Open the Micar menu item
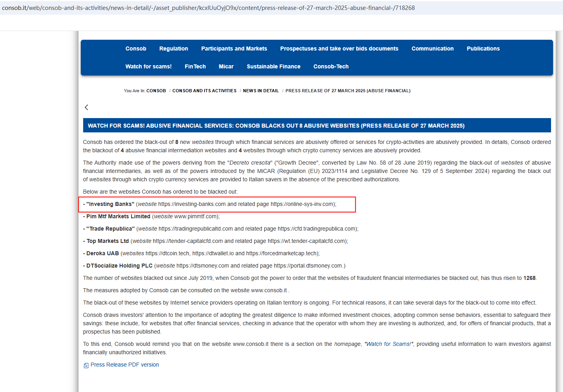This screenshot has height=392, width=563. click(226, 66)
